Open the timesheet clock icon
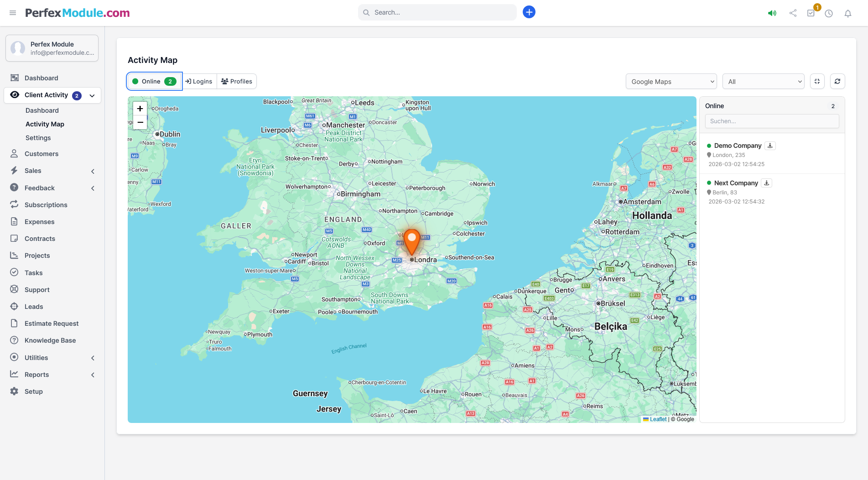The width and height of the screenshot is (868, 480). point(829,13)
